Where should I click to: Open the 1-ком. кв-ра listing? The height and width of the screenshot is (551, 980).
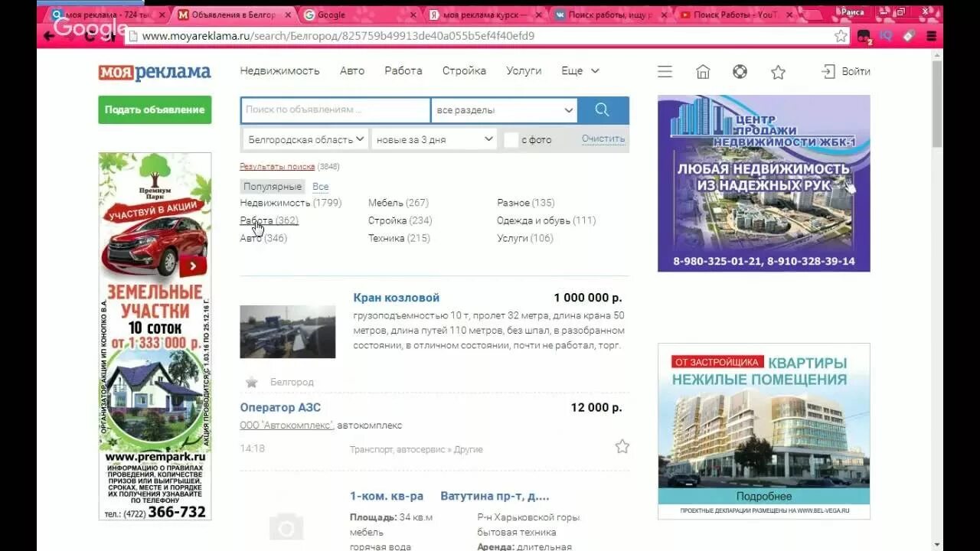pos(387,496)
